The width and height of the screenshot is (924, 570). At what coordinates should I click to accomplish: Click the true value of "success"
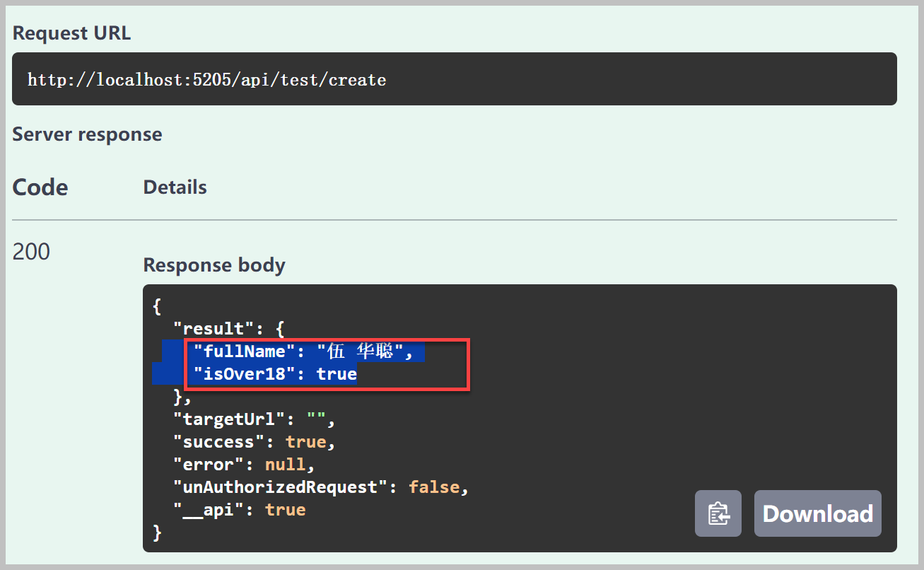306,442
